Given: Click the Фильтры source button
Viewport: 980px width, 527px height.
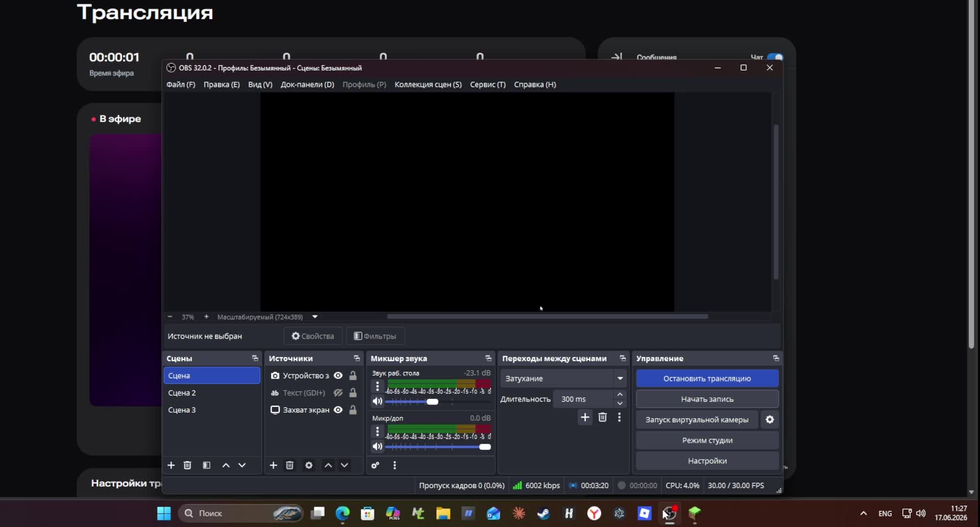Looking at the screenshot, I should click(x=375, y=336).
